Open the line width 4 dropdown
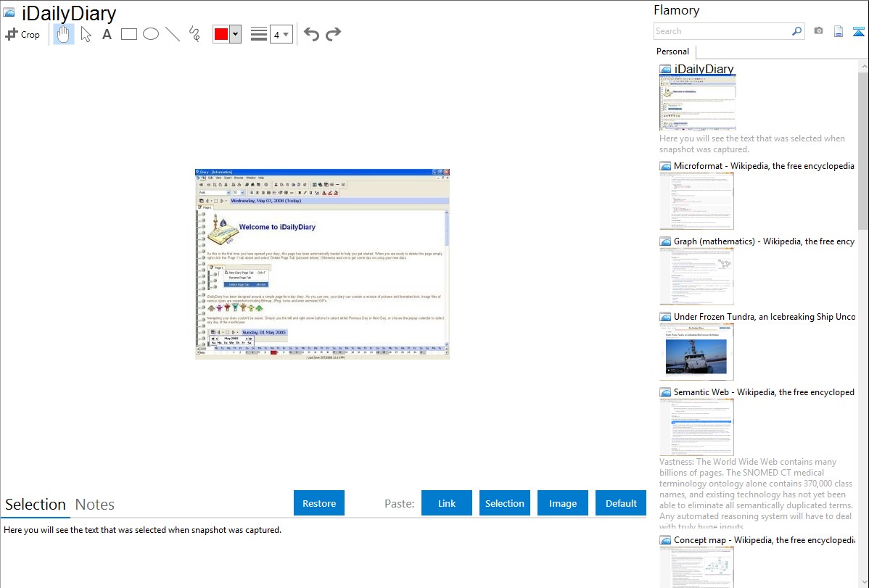869x588 pixels. (281, 34)
